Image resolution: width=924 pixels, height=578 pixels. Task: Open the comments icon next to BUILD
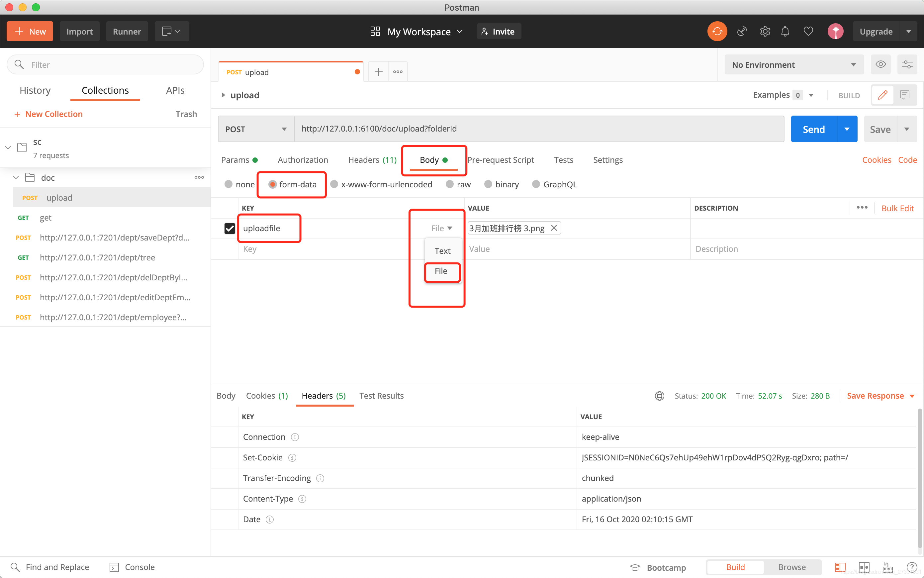(904, 95)
